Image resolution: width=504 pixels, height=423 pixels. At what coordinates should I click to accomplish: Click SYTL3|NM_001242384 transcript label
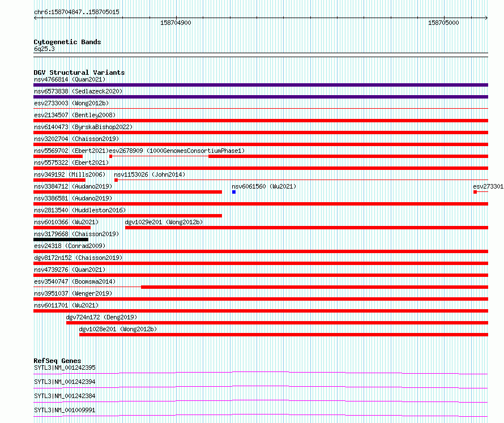(65, 396)
